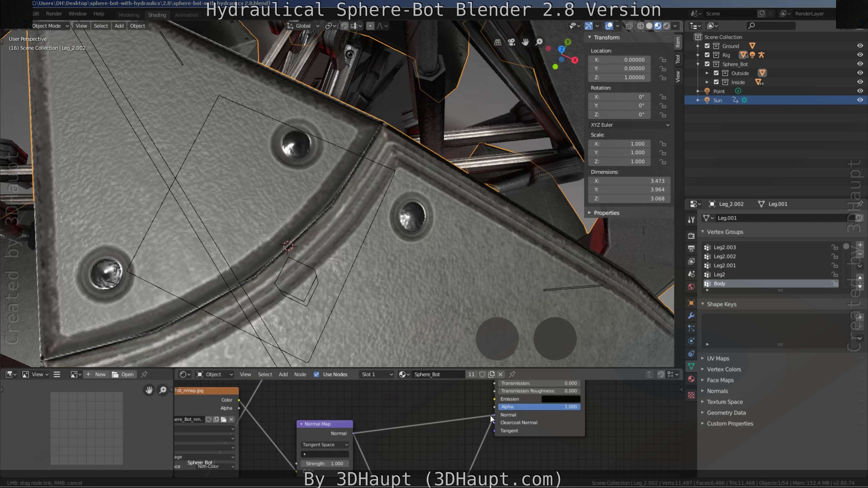Viewport: 868px width, 488px height.
Task: Collapse the Transform panel
Action: point(590,37)
